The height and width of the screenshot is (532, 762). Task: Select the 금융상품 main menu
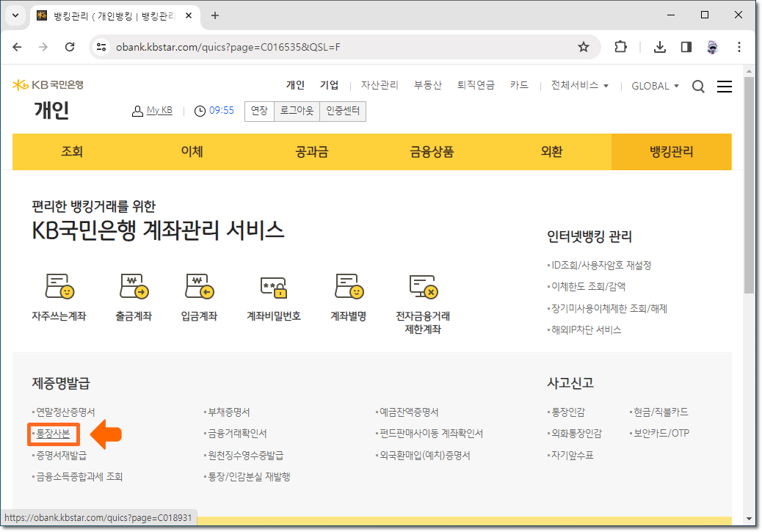click(x=432, y=152)
